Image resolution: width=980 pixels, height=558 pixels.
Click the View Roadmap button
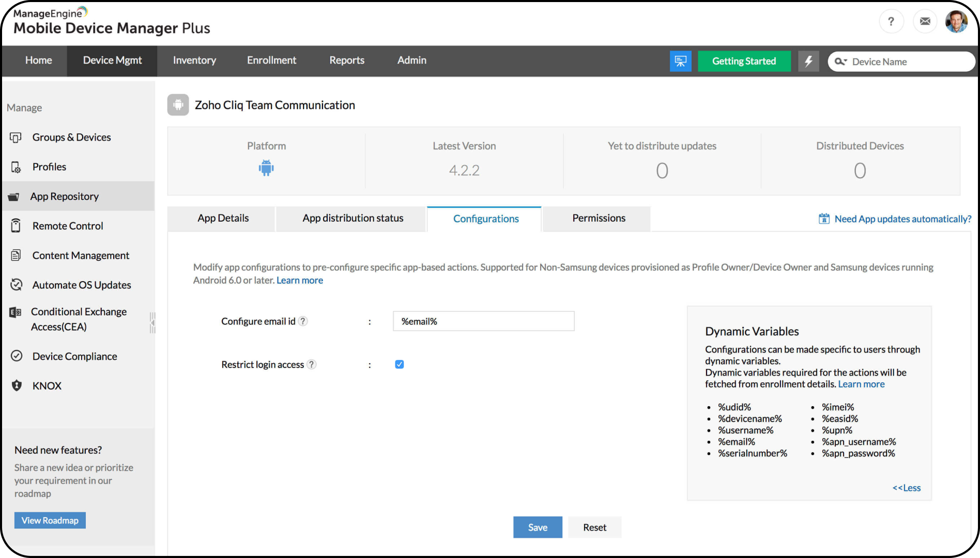[50, 520]
